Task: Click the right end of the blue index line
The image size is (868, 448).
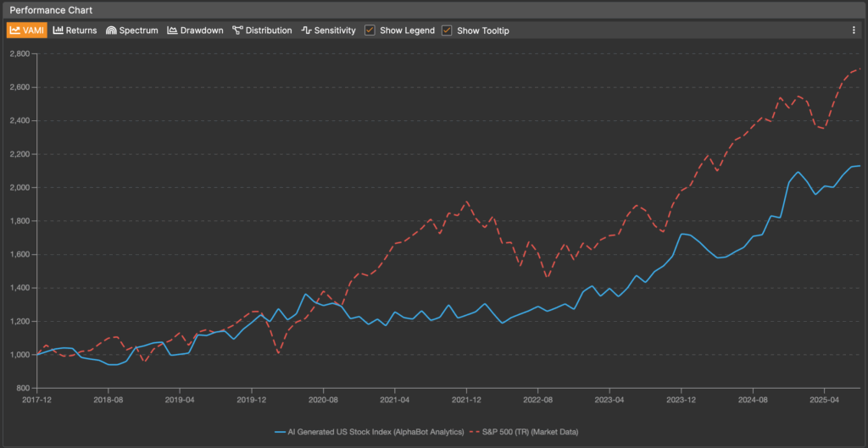Action: pos(860,166)
